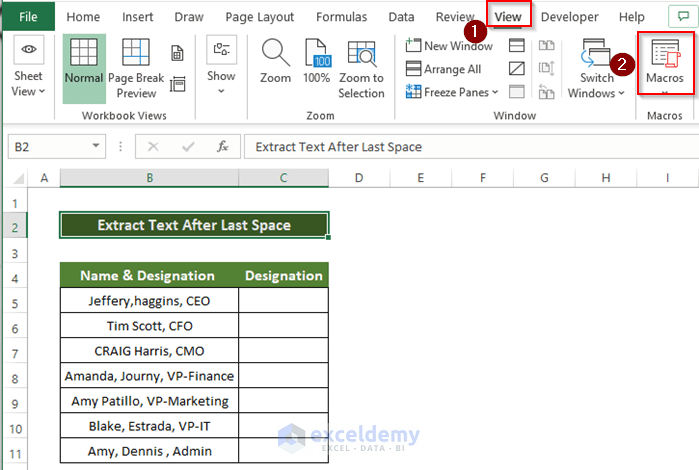Select the 'Name & Designation' header cell
Image resolution: width=699 pixels, height=470 pixels.
point(149,275)
